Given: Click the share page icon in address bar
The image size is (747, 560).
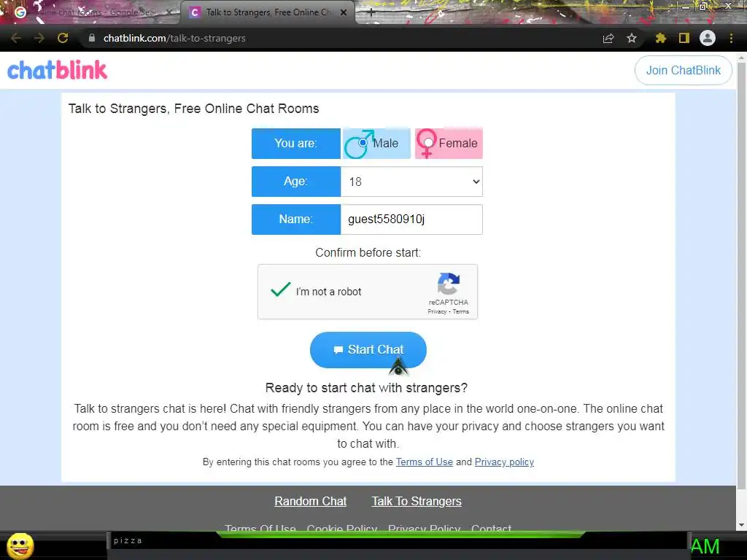Looking at the screenshot, I should pyautogui.click(x=608, y=39).
